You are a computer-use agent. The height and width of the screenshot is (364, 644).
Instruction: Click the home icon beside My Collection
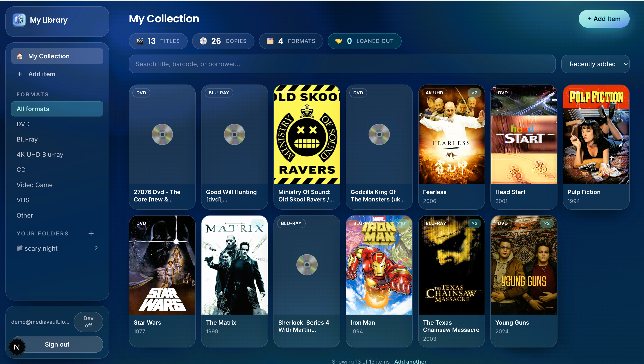pos(19,56)
